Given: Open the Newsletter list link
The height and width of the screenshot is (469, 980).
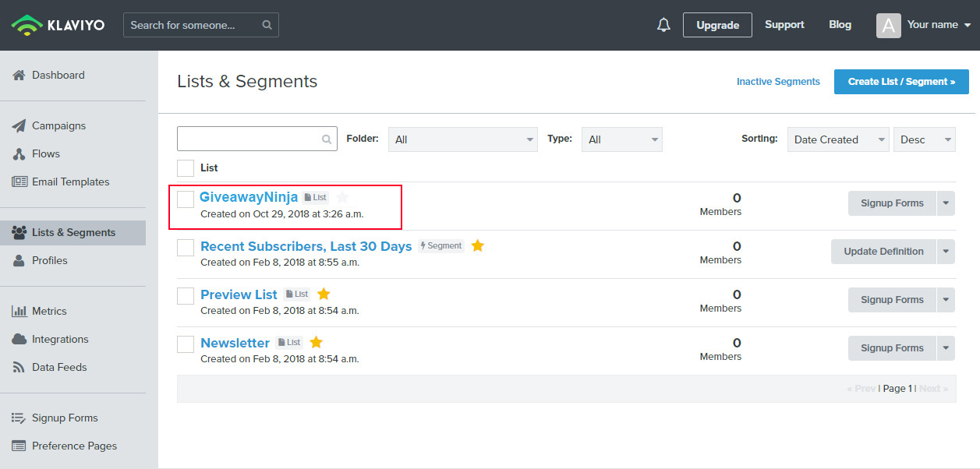Looking at the screenshot, I should coord(235,343).
